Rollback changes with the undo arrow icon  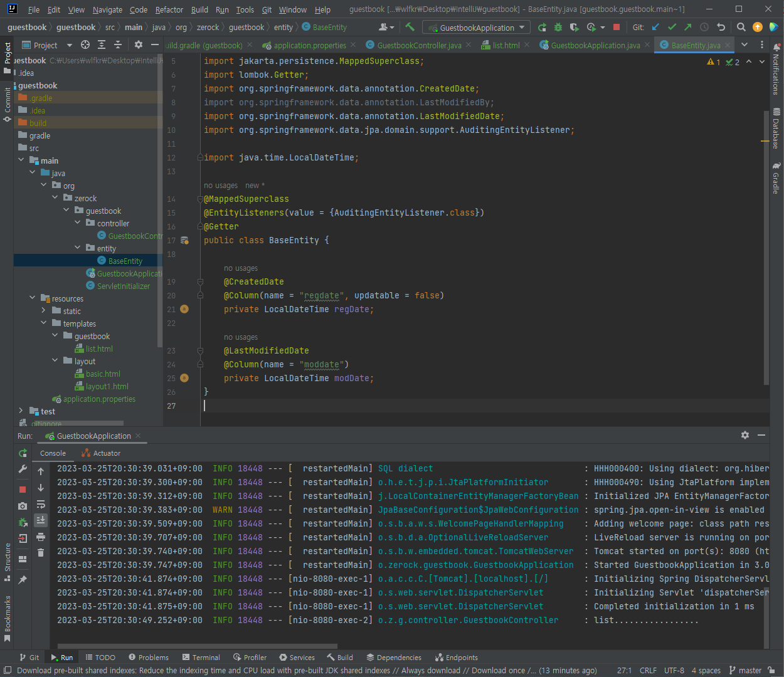tap(721, 27)
